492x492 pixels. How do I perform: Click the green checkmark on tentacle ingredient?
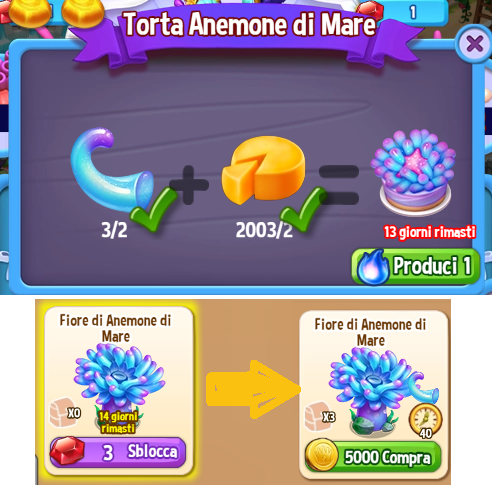click(x=154, y=209)
